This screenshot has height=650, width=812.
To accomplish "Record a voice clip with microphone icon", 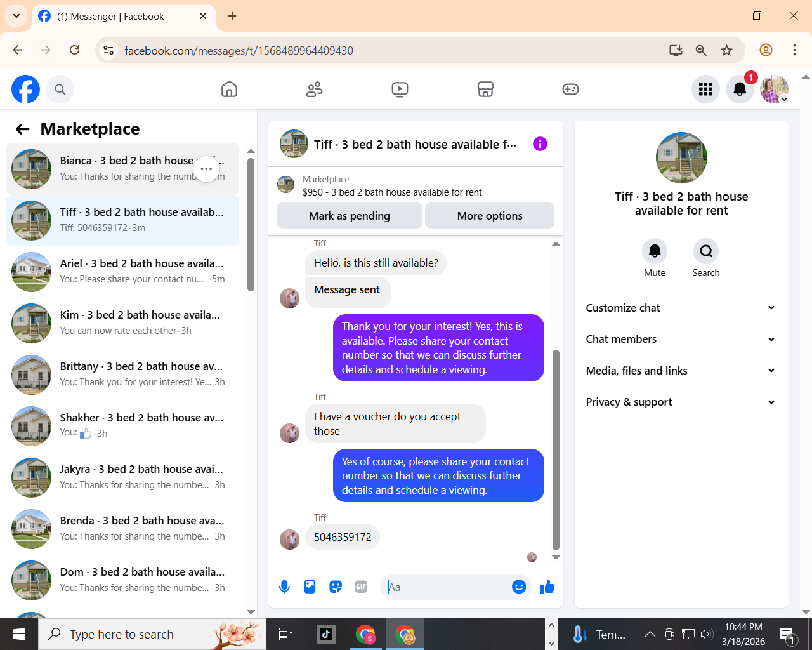I will tap(284, 587).
